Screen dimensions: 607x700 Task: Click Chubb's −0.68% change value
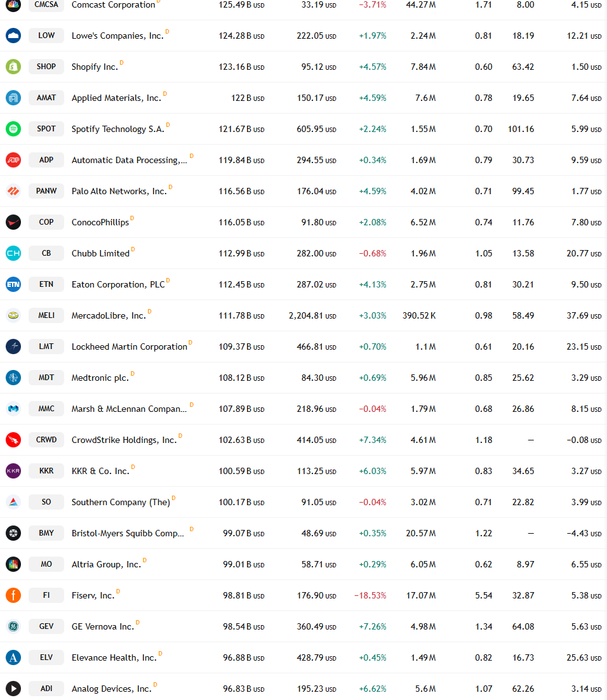[x=373, y=254]
